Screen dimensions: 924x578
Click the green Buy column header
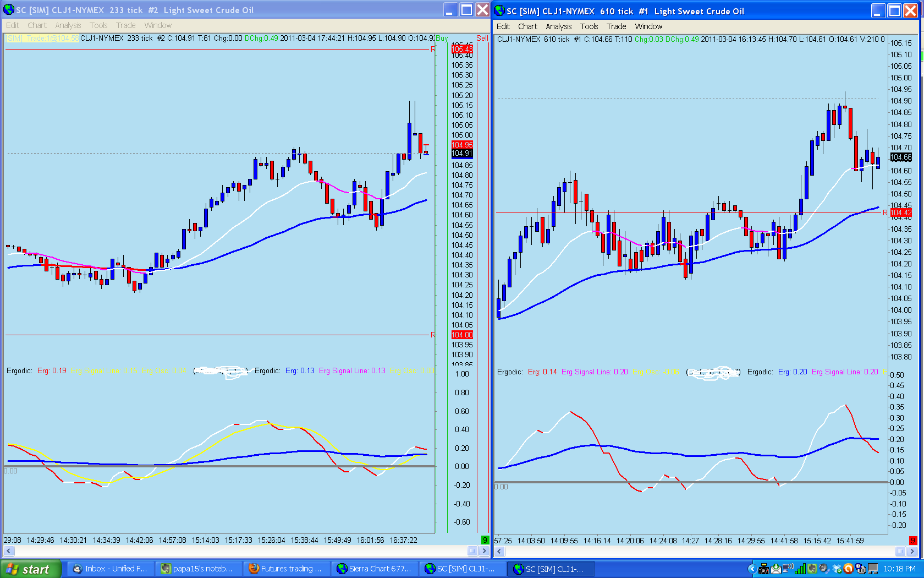click(442, 38)
